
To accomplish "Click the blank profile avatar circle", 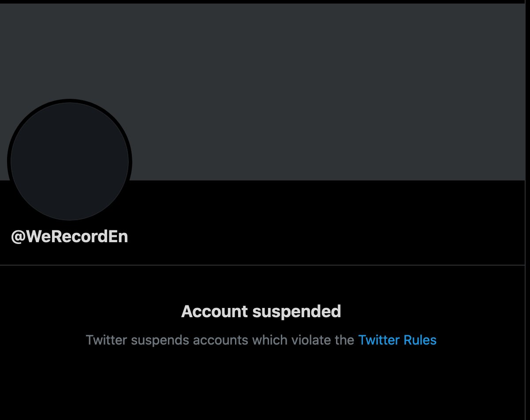I will point(70,161).
